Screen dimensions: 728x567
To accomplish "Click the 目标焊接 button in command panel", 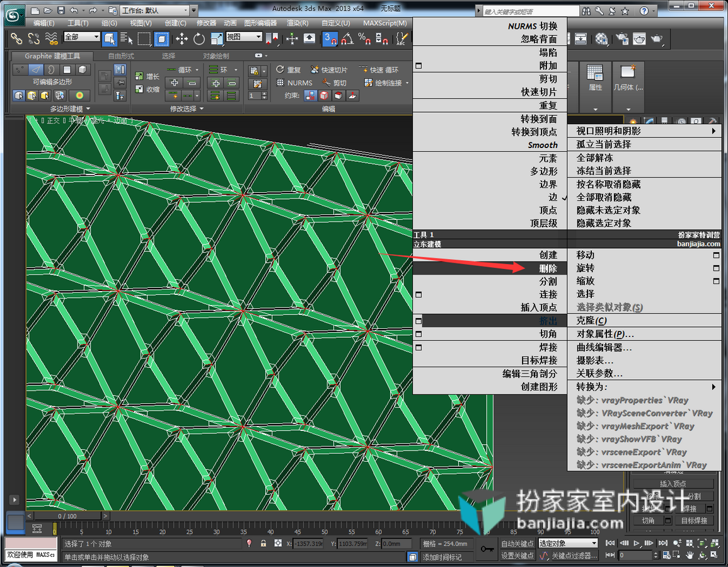I will [693, 520].
